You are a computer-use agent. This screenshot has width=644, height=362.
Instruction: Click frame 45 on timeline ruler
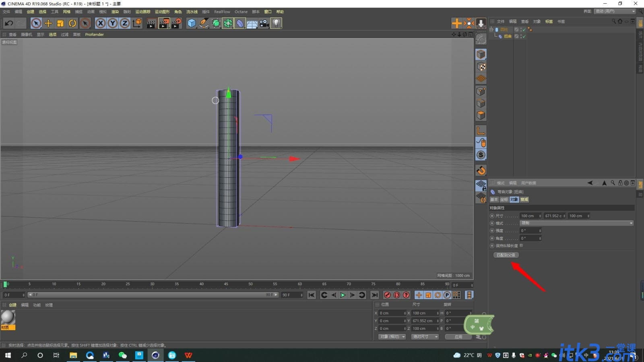tap(226, 284)
